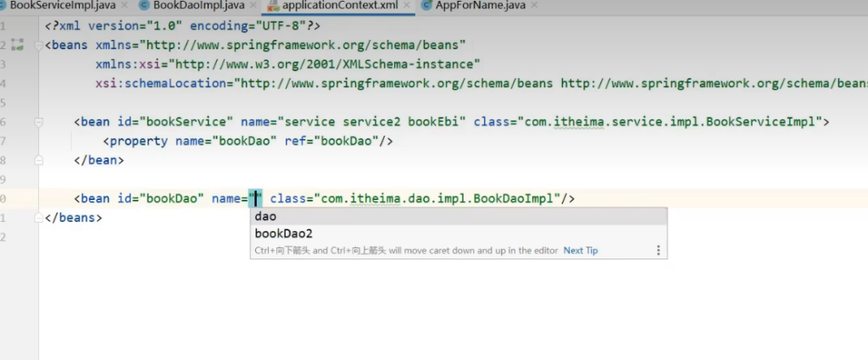This screenshot has width=868, height=360.
Task: Choose the 'dao' completion suggestion
Action: [266, 217]
